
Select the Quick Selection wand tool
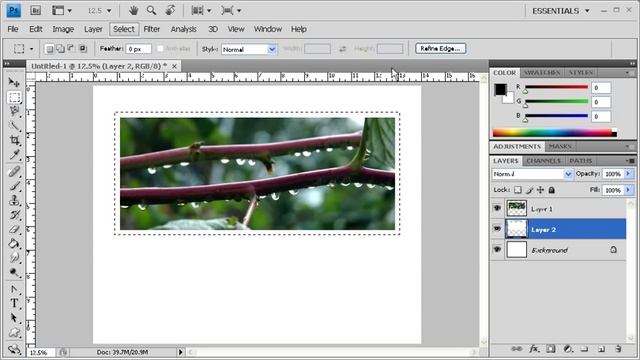coord(14,126)
